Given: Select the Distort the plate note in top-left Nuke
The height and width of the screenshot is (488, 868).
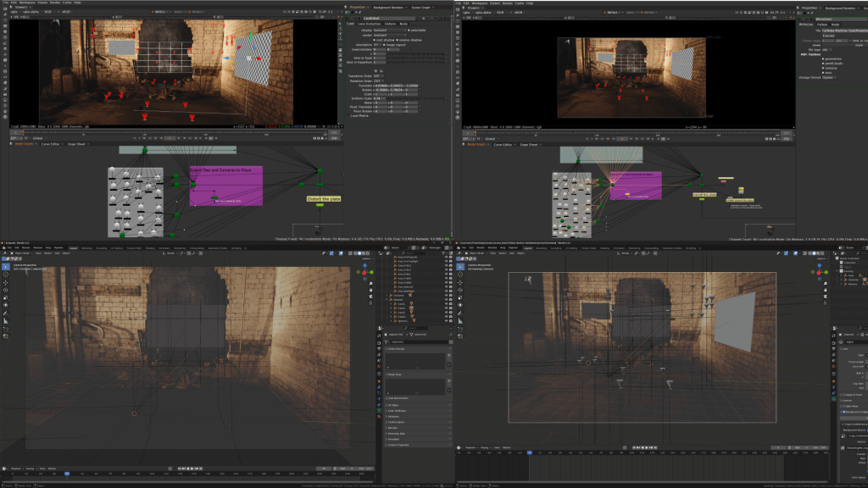Looking at the screenshot, I should (324, 198).
